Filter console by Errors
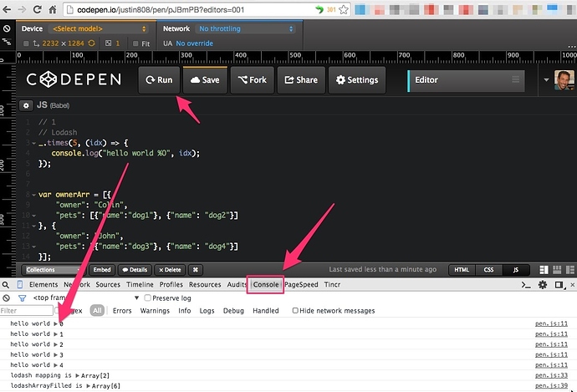577x392 pixels. [x=122, y=311]
